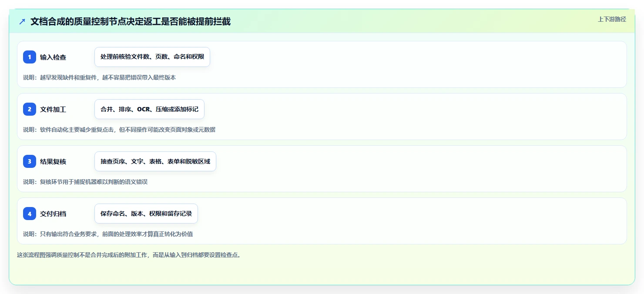Click the step number 2 badge

click(30, 109)
